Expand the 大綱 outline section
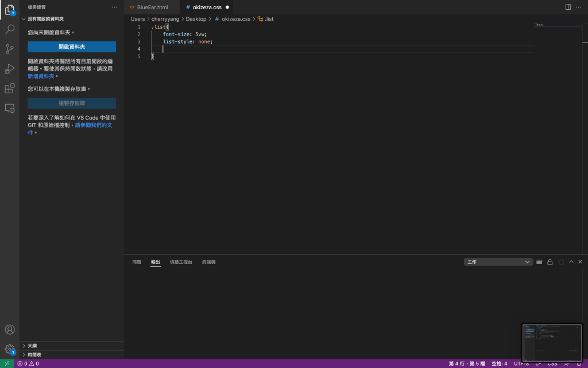Screen dimensions: 588x368 pos(72,346)
